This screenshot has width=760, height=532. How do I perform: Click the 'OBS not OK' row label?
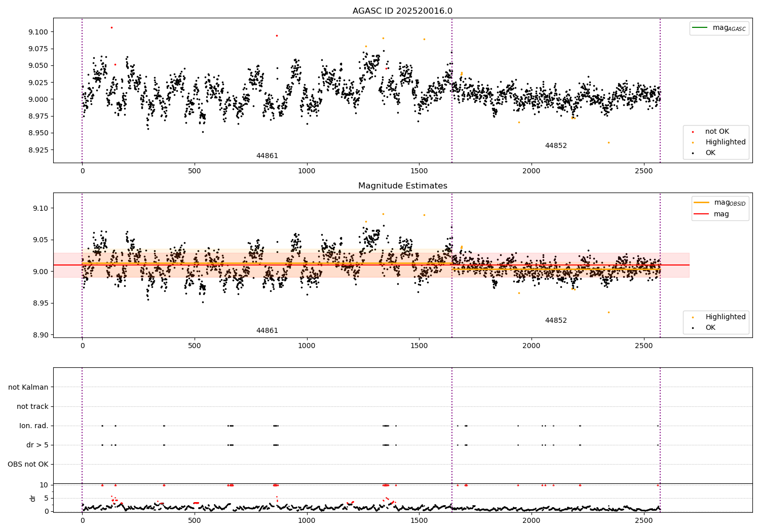click(x=28, y=464)
